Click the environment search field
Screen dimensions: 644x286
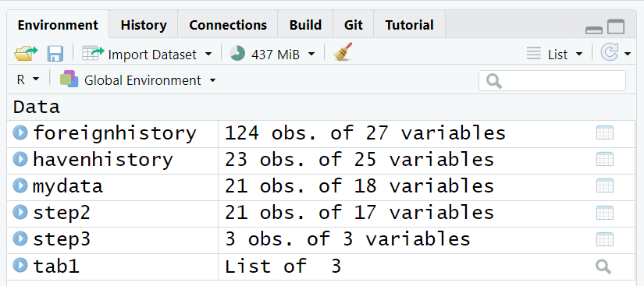click(552, 81)
